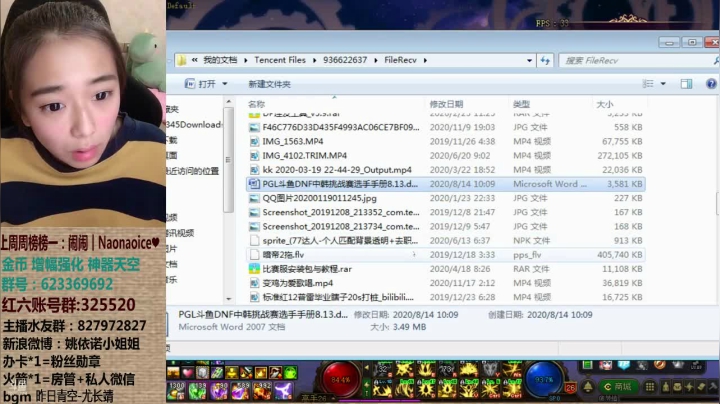Image resolution: width=720 pixels, height=404 pixels.
Task: Select FileRecv in the address path
Action: (x=400, y=60)
